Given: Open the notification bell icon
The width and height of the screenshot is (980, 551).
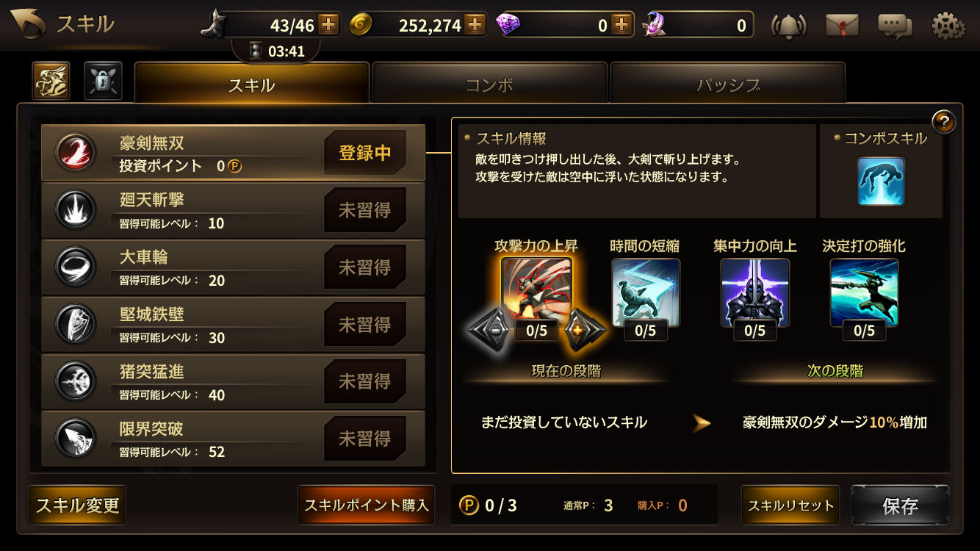Looking at the screenshot, I should click(788, 26).
